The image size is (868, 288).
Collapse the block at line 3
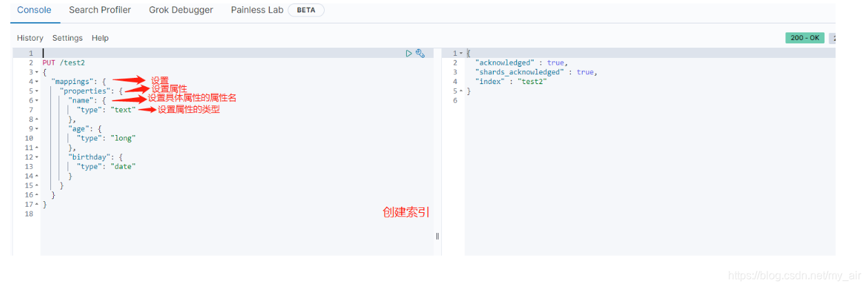37,72
